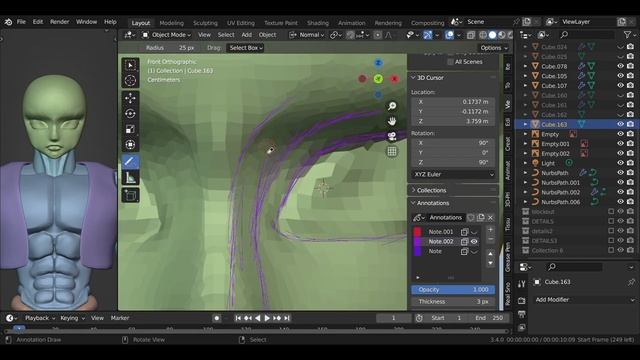Toggle the auto keying record button
640x360 pixels.
click(x=217, y=318)
